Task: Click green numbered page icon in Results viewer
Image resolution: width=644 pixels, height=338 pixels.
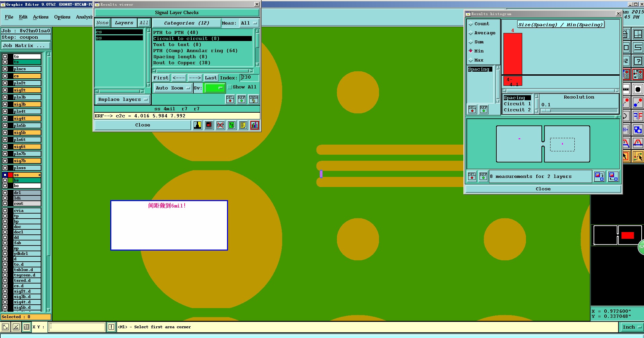Action: point(232,125)
